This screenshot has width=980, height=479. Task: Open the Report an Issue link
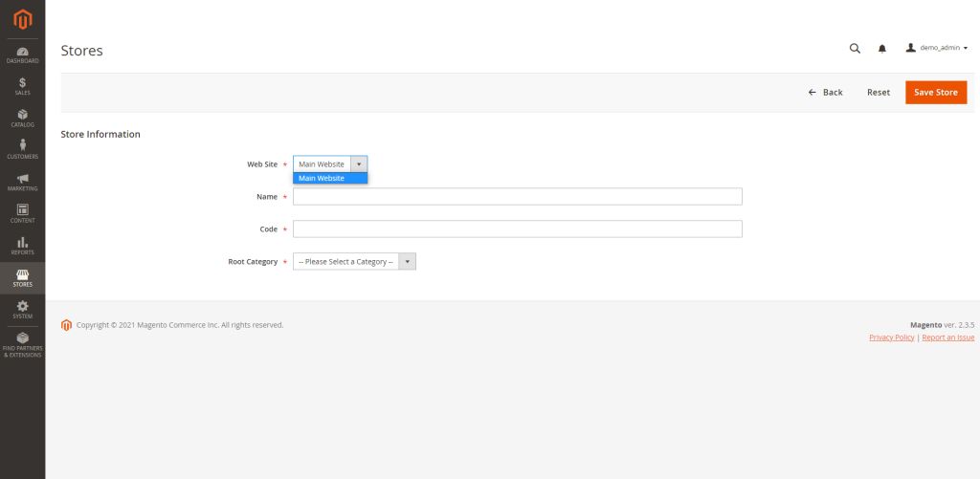(948, 337)
